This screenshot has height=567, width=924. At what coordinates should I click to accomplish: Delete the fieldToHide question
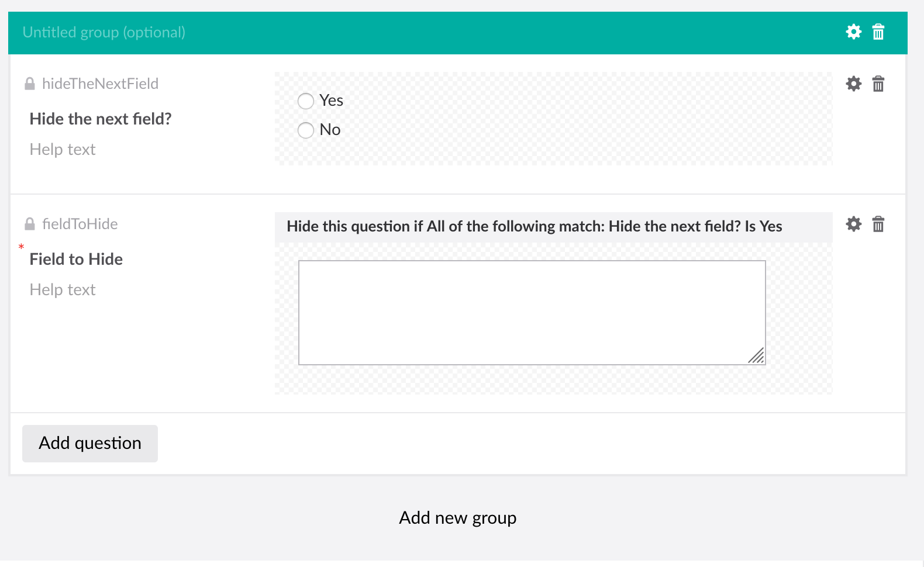coord(878,224)
